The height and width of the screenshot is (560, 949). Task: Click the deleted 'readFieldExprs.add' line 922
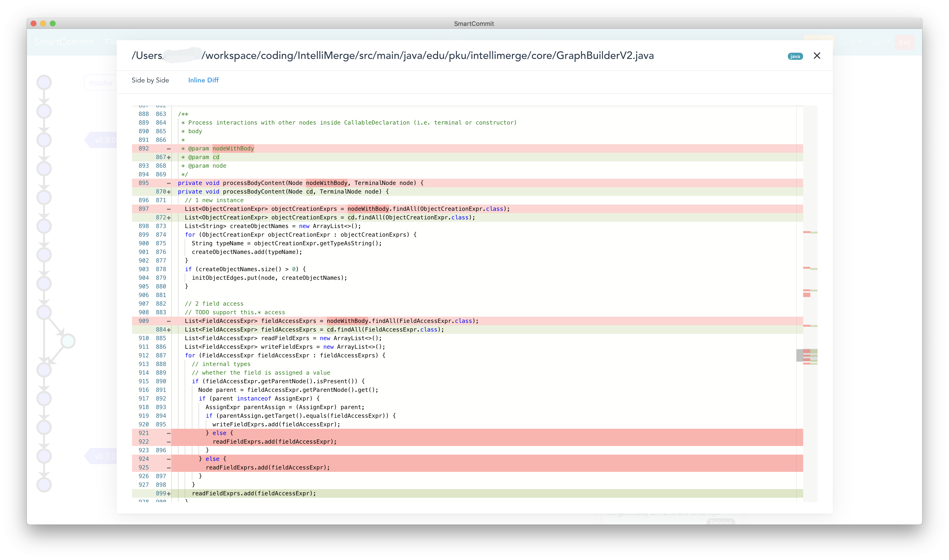(x=274, y=442)
